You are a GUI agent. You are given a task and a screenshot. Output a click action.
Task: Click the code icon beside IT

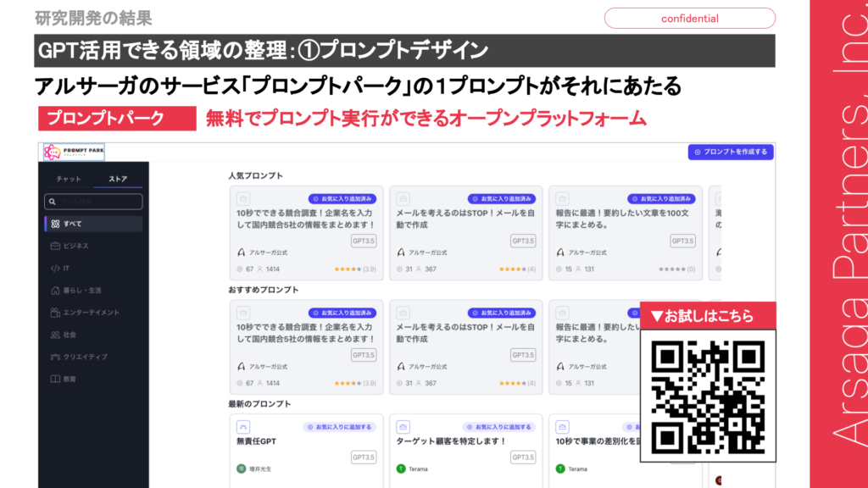coord(55,269)
